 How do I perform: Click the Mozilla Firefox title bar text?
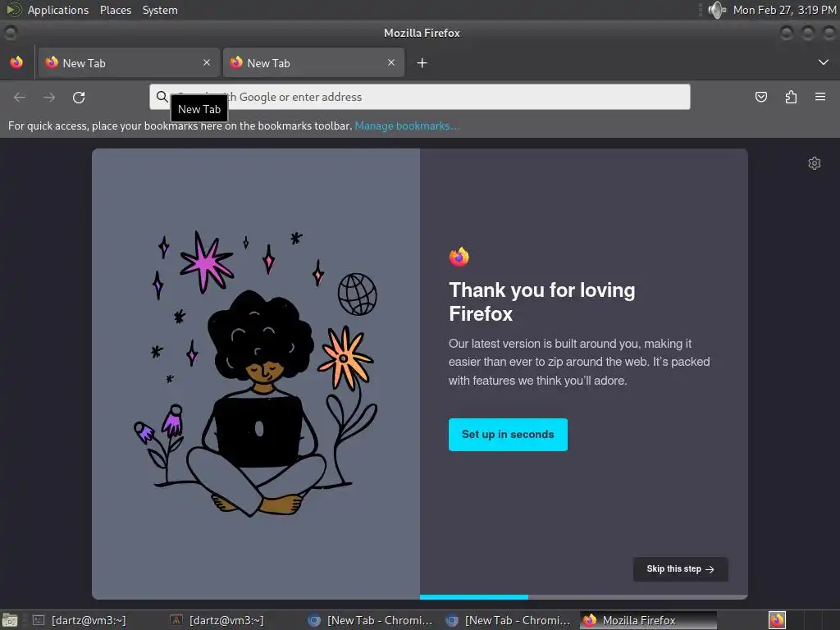[422, 33]
